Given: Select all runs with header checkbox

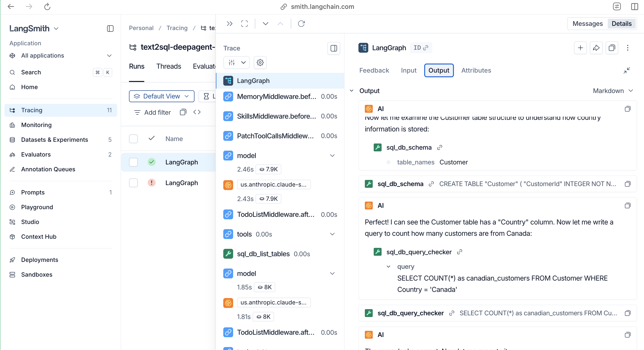Looking at the screenshot, I should [x=133, y=139].
